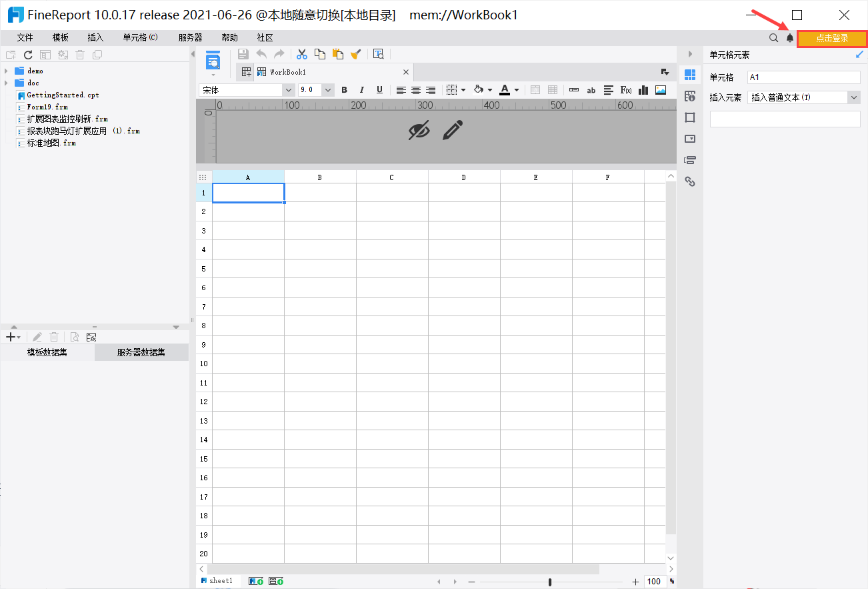Open the template tab list dropdown
This screenshot has height=589, width=868.
coord(665,72)
